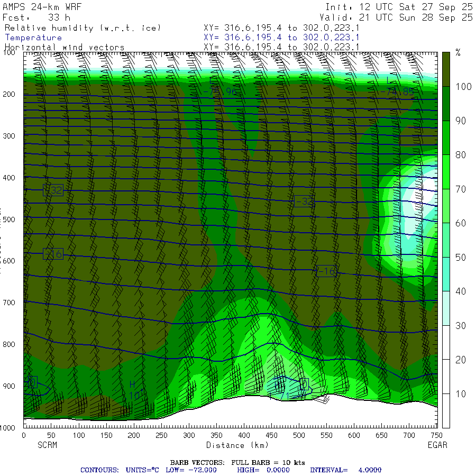Click the boxed "-16" contour label near 100 km

(53, 254)
